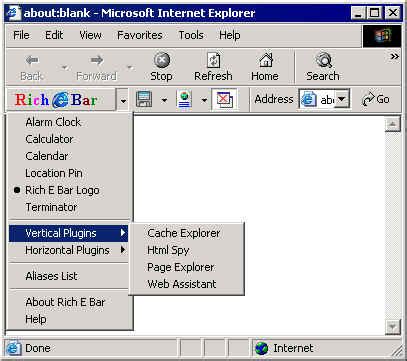Open the File menu
This screenshot has height=361, width=407.
pyautogui.click(x=21, y=35)
